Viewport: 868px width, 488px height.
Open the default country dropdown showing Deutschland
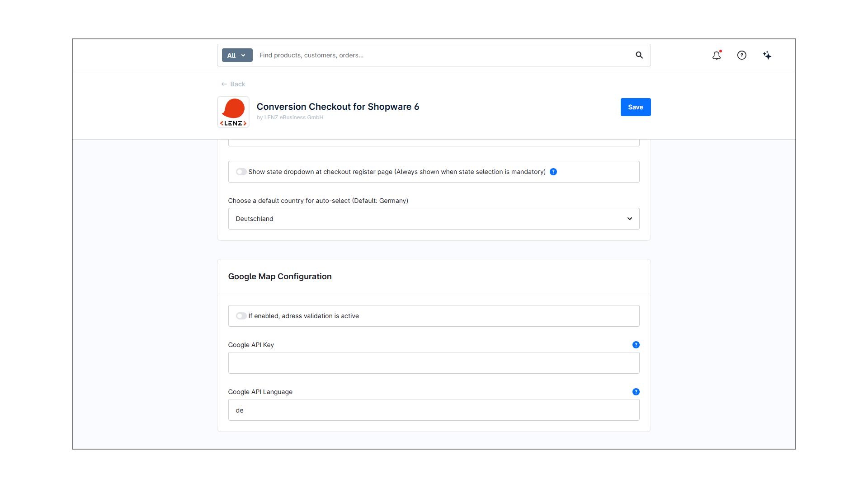433,219
